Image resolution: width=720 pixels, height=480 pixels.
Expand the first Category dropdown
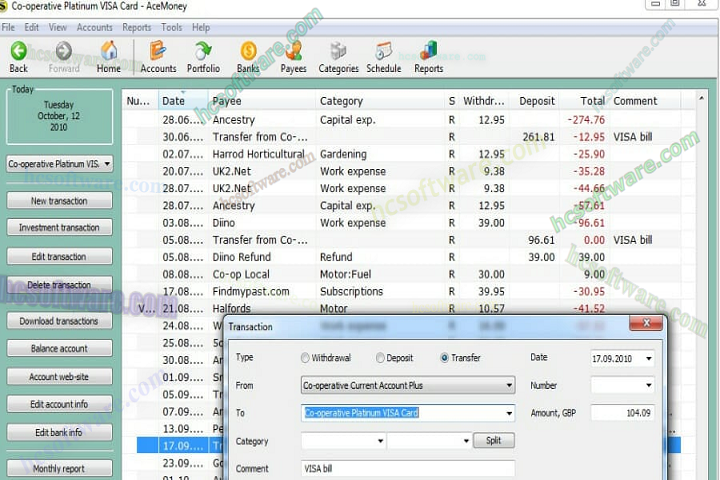380,441
